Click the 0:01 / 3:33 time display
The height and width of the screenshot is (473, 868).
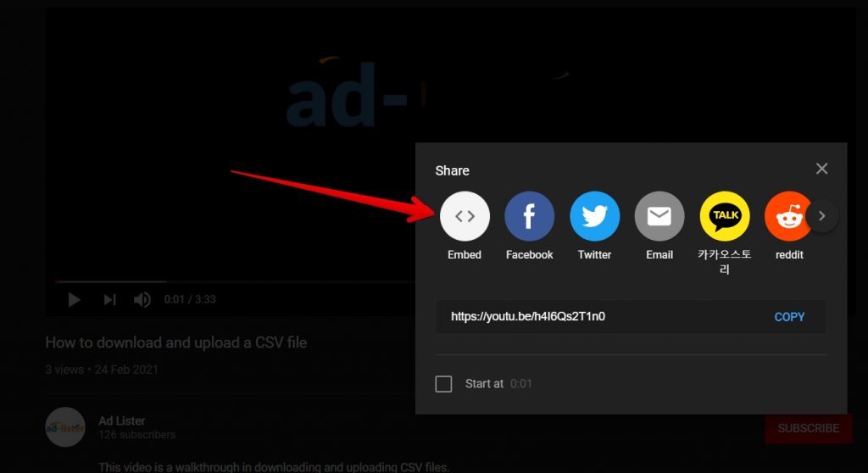[x=190, y=299]
